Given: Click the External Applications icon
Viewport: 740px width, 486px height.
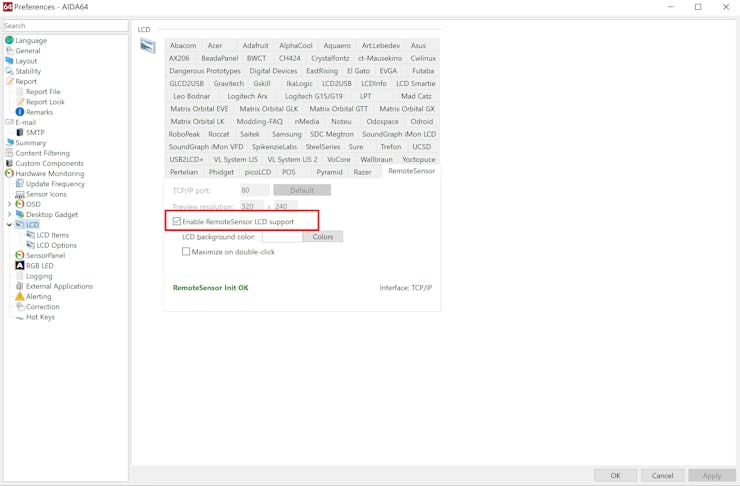Looking at the screenshot, I should (20, 286).
